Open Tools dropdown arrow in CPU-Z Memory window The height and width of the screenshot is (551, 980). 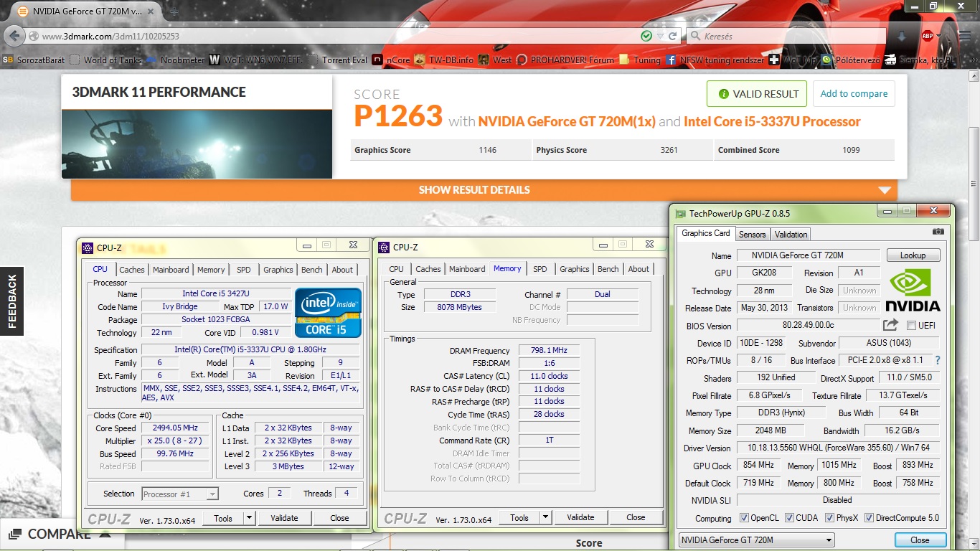pyautogui.click(x=545, y=517)
